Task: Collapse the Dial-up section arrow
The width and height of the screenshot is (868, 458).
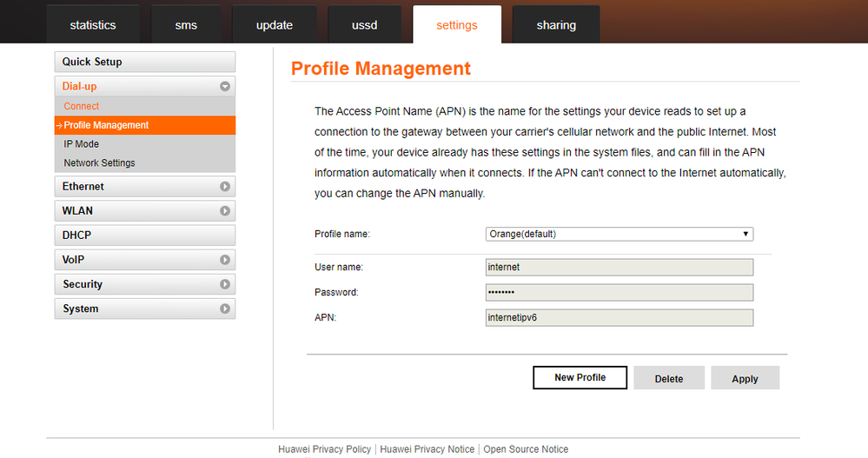Action: [225, 86]
